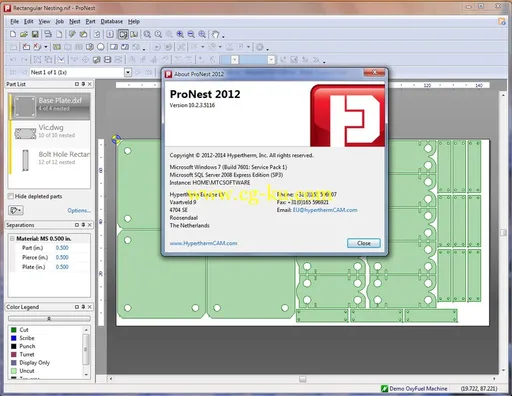
Task: Open the Part menu
Action: click(90, 22)
